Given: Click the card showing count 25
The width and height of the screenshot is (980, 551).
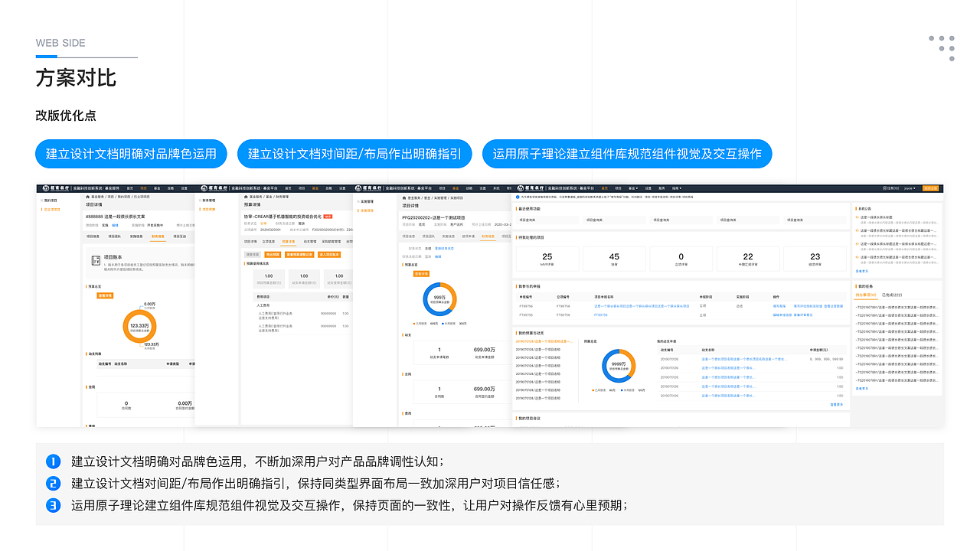Looking at the screenshot, I should point(547,259).
